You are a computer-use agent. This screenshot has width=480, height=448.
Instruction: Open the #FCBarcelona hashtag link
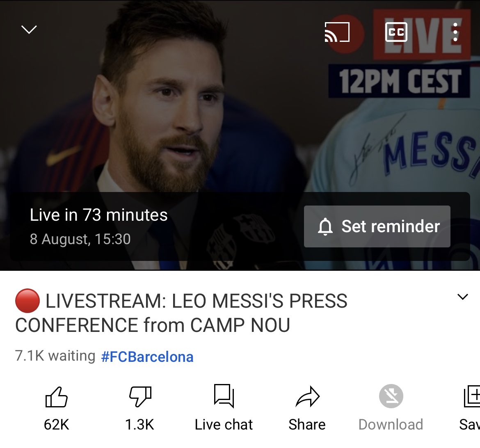(147, 357)
